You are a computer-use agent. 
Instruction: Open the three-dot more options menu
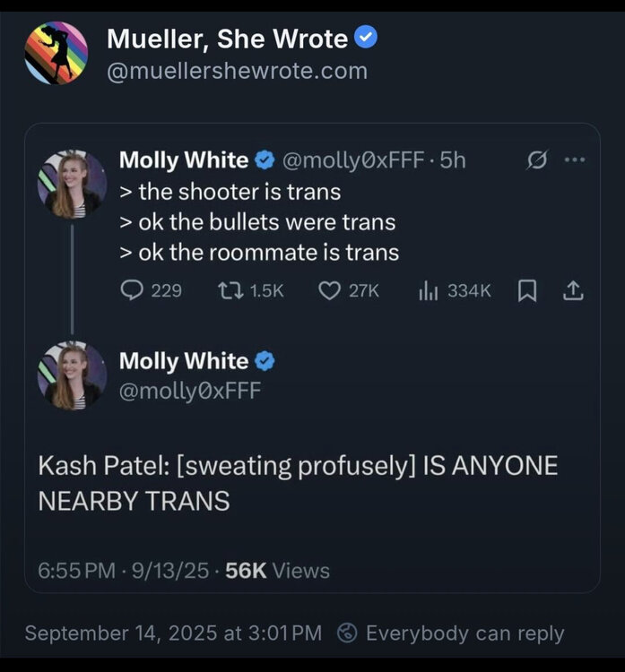574,160
